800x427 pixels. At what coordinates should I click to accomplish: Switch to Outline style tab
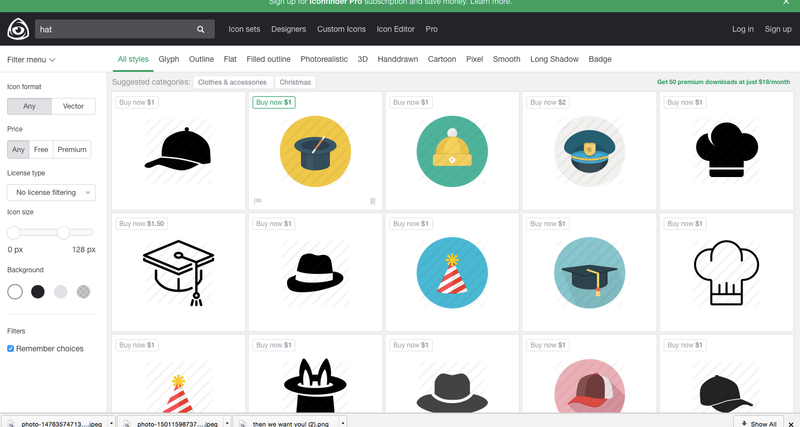(x=202, y=59)
